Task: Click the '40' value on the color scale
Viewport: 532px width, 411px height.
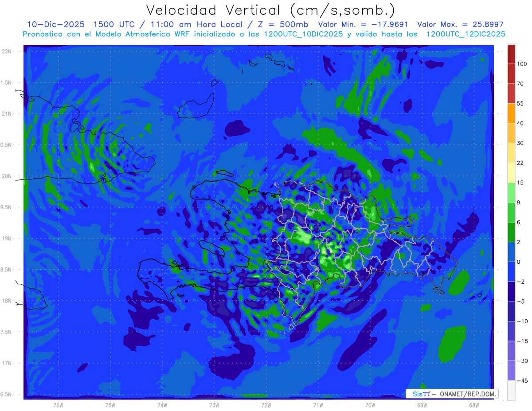Action: (x=521, y=123)
